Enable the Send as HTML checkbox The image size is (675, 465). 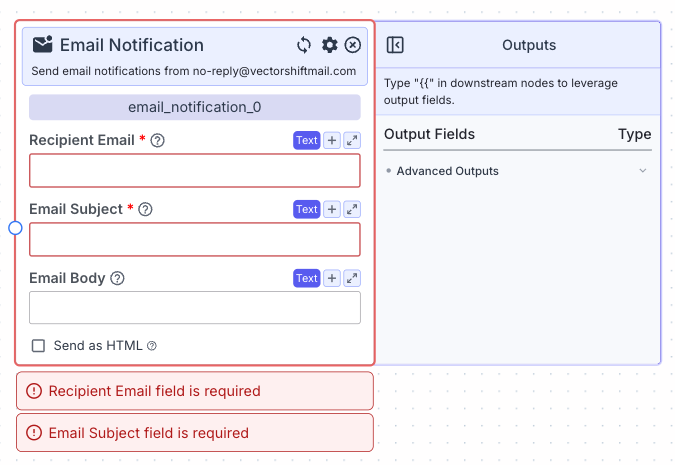[x=38, y=346]
